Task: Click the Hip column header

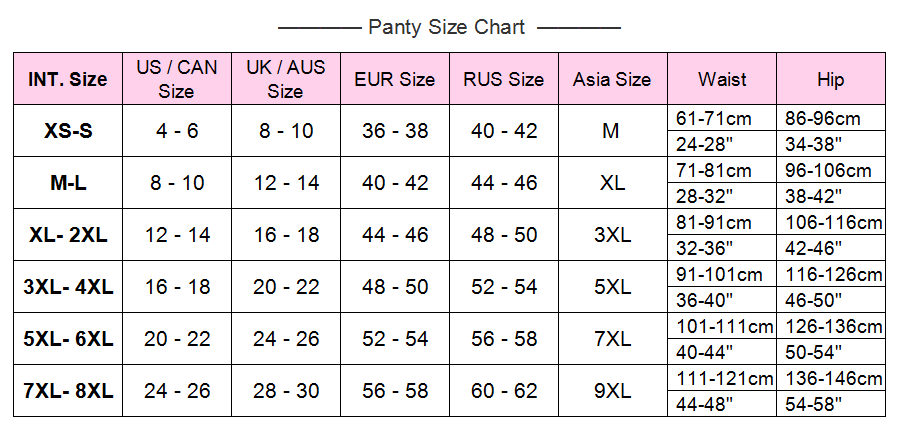Action: (831, 79)
